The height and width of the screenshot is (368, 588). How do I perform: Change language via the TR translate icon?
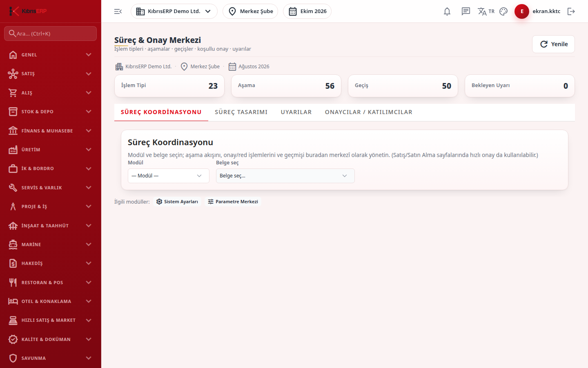click(486, 11)
